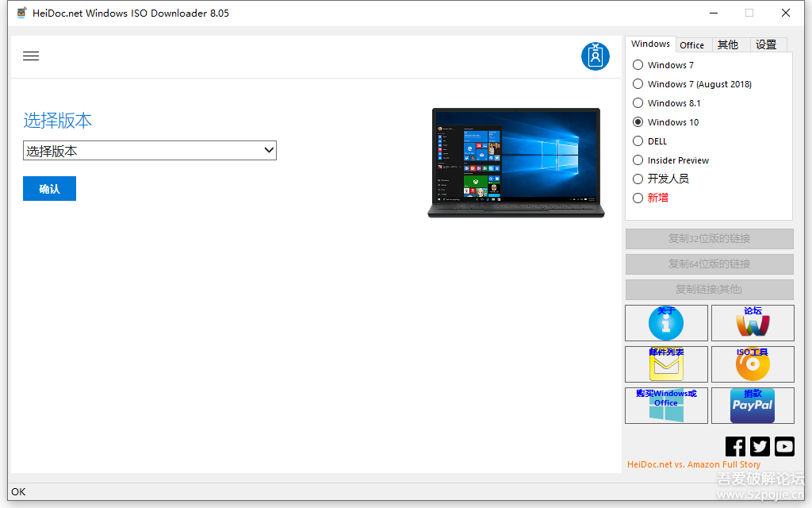
Task: Click the Windows 10 laptop image
Action: pos(515,163)
